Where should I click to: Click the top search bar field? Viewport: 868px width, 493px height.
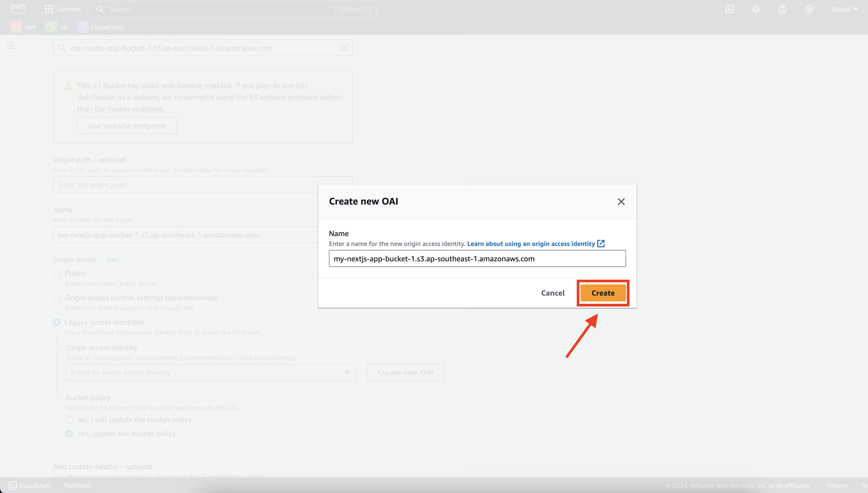coord(233,9)
